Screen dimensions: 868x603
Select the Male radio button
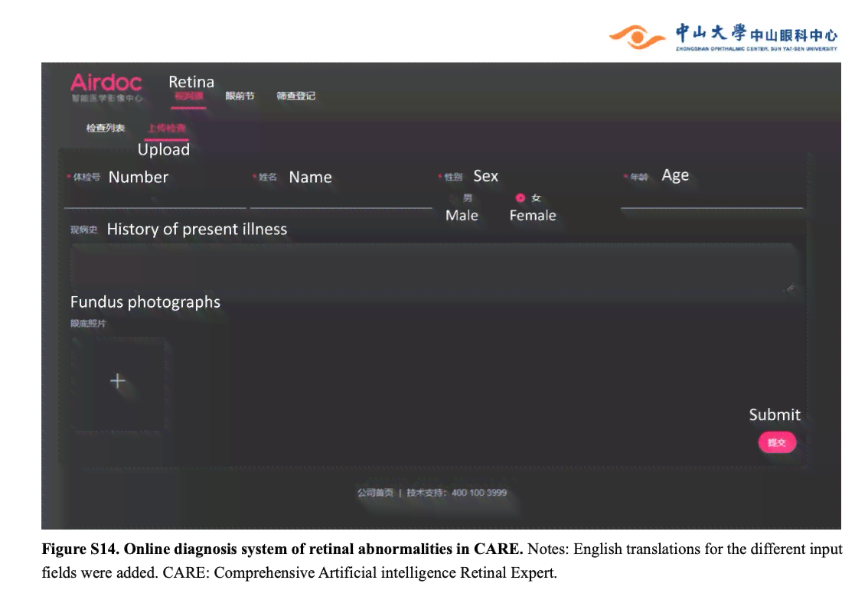(453, 198)
